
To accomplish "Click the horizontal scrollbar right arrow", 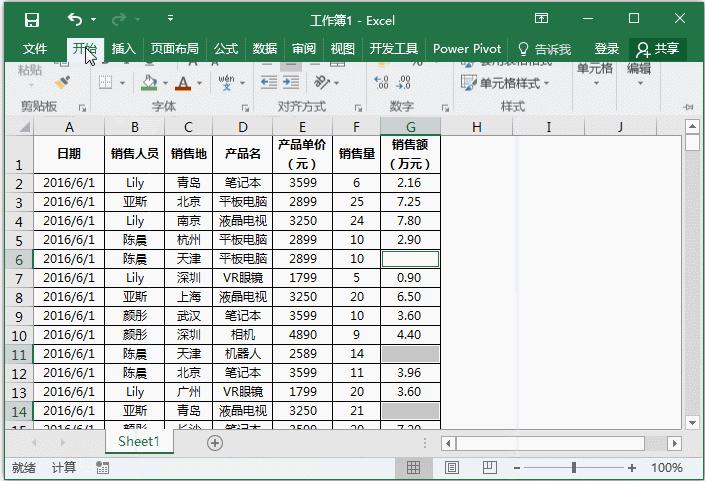I will [674, 443].
